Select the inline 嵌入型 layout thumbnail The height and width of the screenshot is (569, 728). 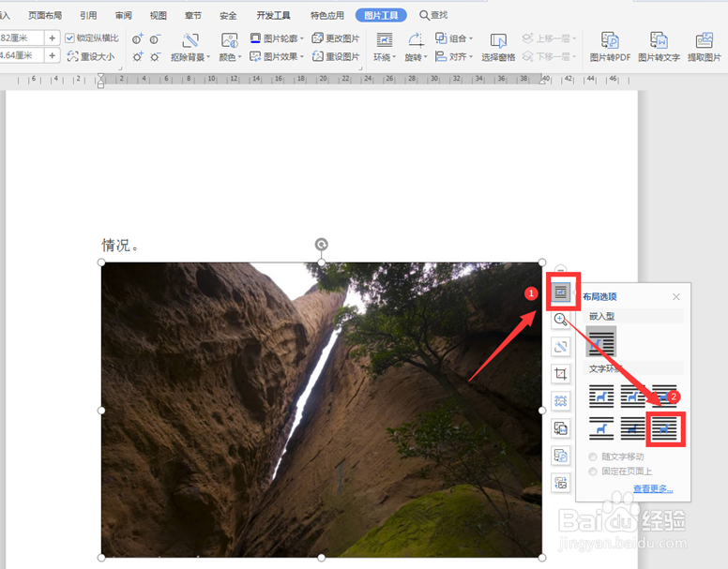pos(601,341)
